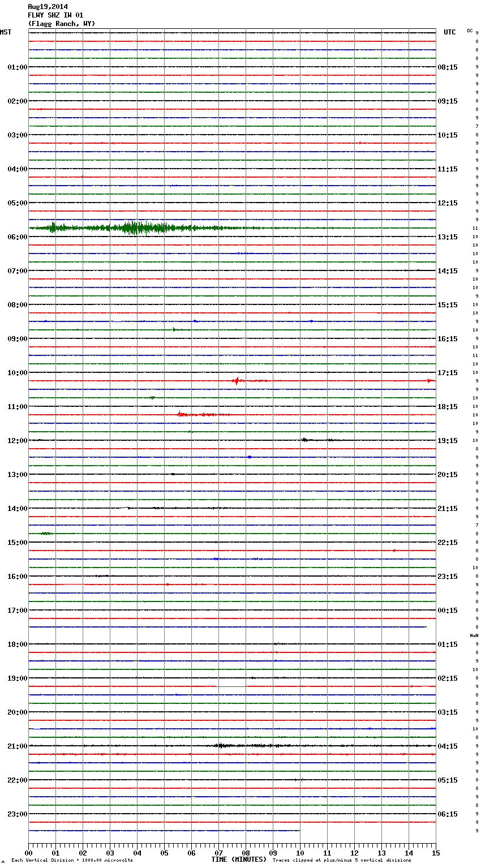The height and width of the screenshot is (868, 481).
Task: Click the 10:15 UTC time label
Action: [x=448, y=135]
